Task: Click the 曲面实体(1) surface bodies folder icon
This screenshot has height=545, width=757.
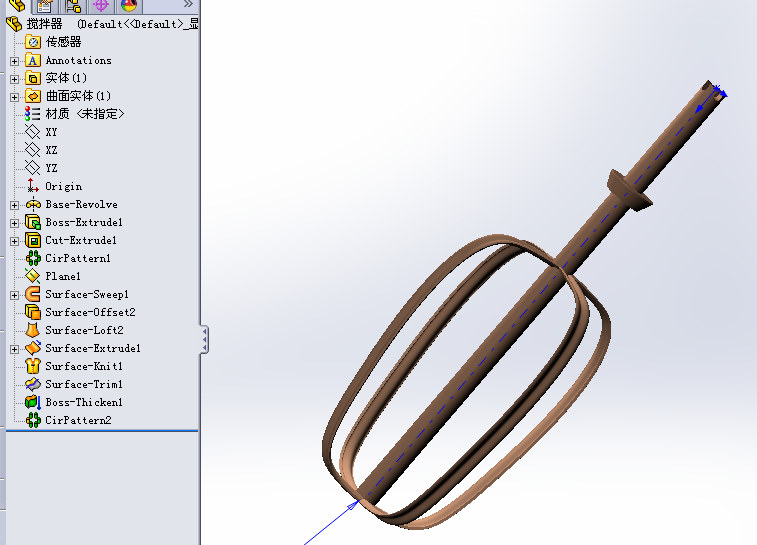Action: [x=33, y=96]
